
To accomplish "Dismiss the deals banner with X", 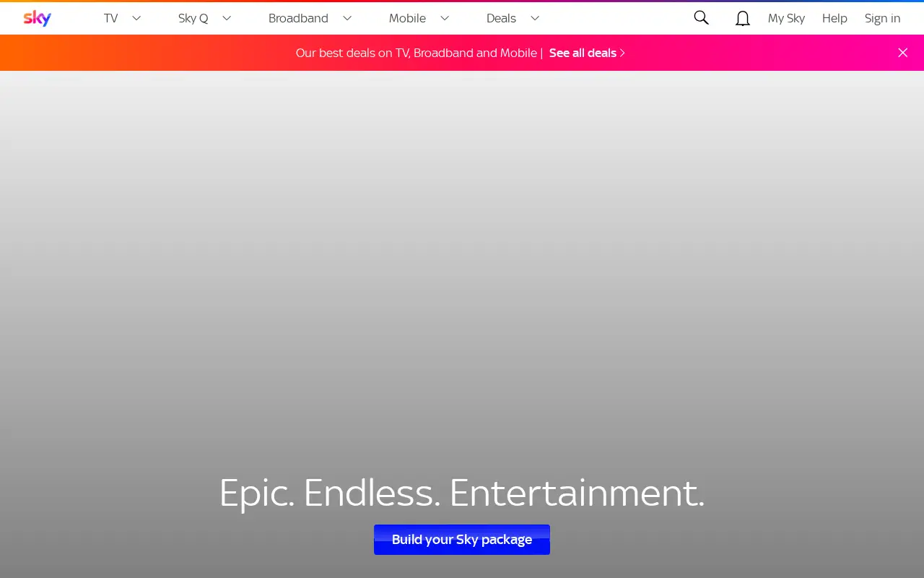I will [x=902, y=53].
